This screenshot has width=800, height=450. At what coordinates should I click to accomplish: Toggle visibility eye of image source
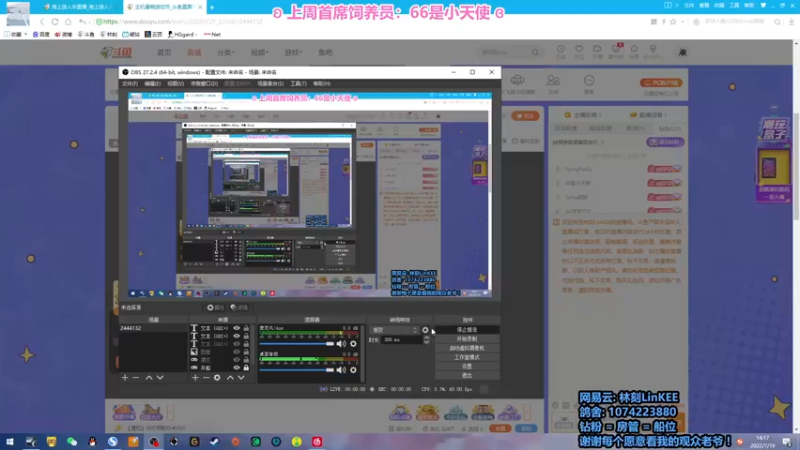pyautogui.click(x=236, y=352)
